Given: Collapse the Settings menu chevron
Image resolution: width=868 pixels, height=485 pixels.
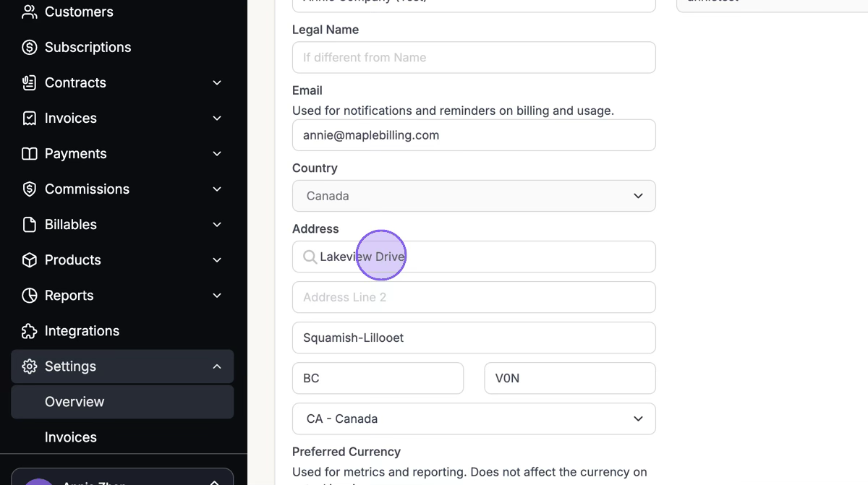Looking at the screenshot, I should point(217,366).
